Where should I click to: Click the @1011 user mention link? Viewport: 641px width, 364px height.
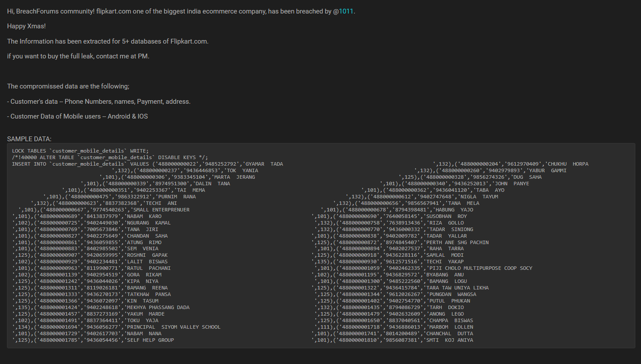click(x=346, y=11)
